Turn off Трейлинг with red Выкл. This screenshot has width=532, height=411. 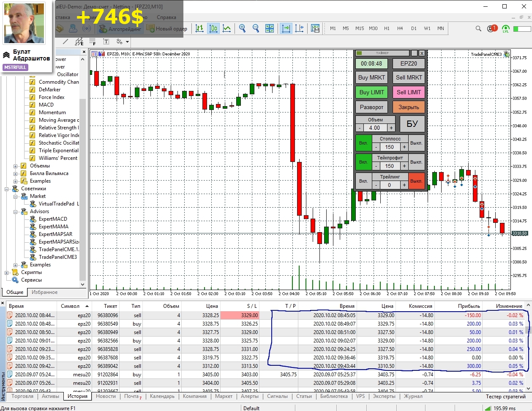click(x=416, y=181)
